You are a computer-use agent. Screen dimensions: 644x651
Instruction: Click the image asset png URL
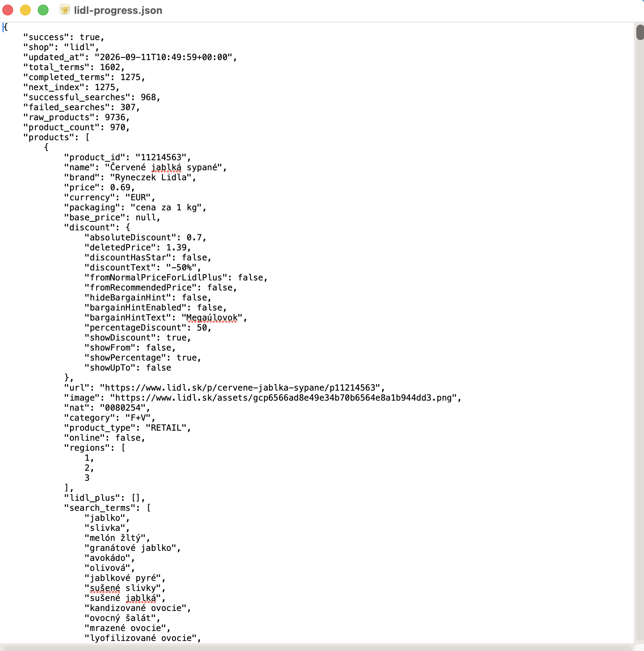[283, 398]
